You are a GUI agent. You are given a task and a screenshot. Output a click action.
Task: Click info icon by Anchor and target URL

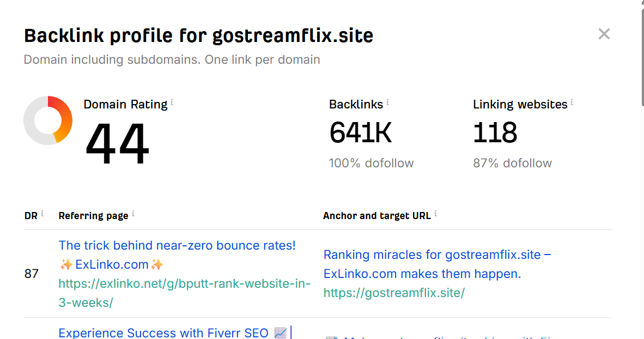click(435, 214)
